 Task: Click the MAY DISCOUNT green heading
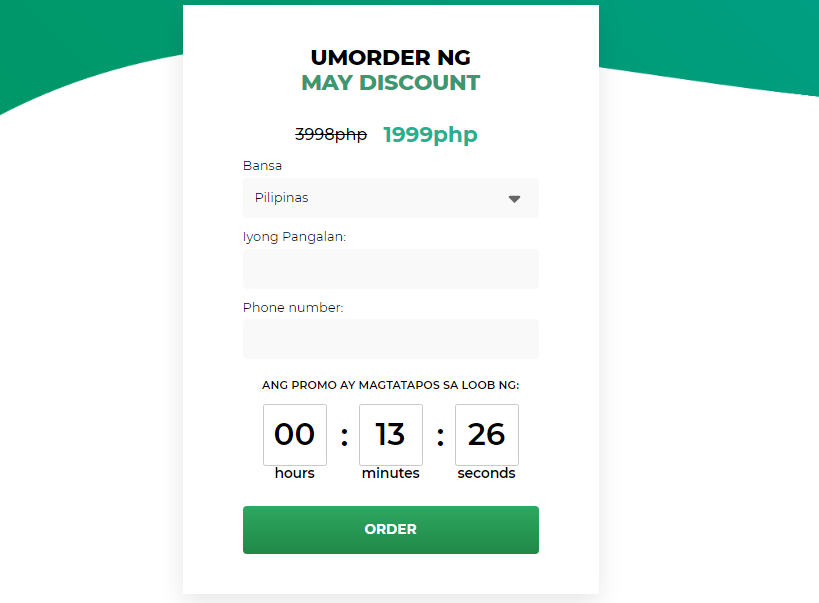coord(391,83)
